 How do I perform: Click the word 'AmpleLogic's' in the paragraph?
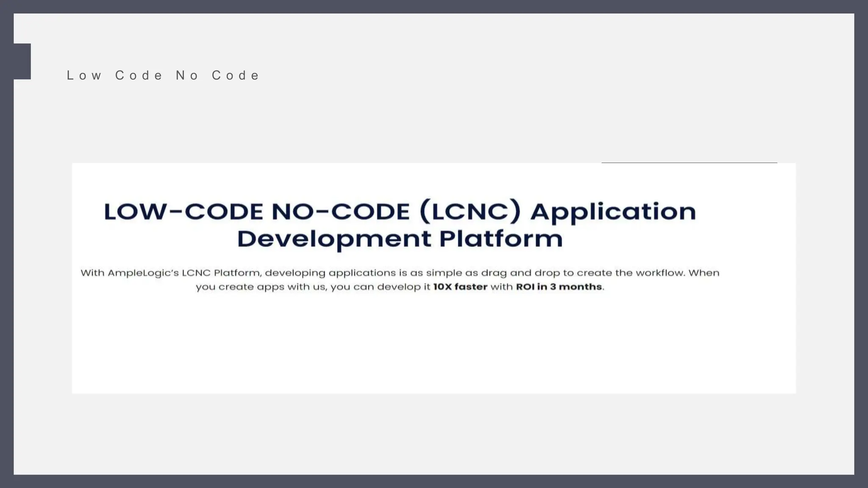click(143, 273)
